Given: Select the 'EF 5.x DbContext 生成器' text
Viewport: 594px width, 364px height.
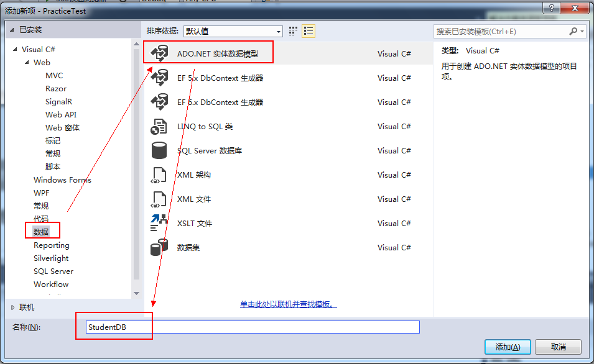Looking at the screenshot, I should pyautogui.click(x=220, y=78).
